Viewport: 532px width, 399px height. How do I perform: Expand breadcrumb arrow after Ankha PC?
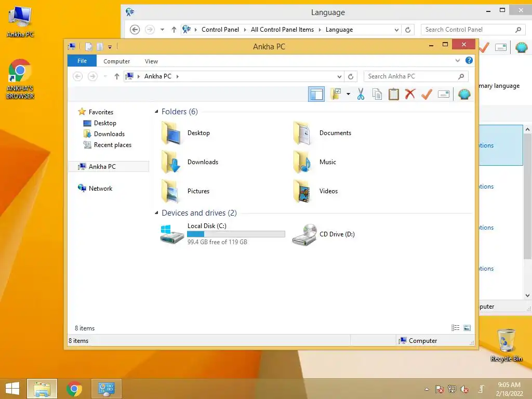click(178, 76)
